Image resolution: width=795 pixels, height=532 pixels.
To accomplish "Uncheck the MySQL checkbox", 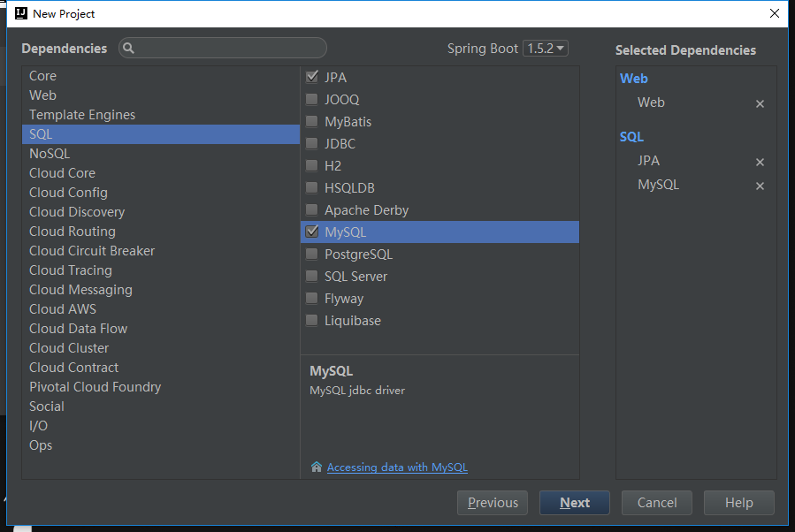I will click(x=312, y=232).
